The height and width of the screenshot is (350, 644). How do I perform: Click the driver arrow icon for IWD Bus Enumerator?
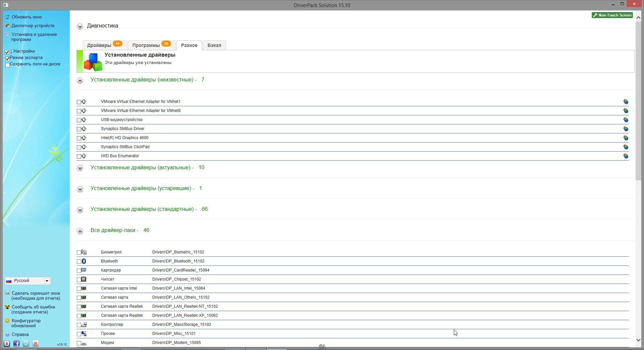84,156
